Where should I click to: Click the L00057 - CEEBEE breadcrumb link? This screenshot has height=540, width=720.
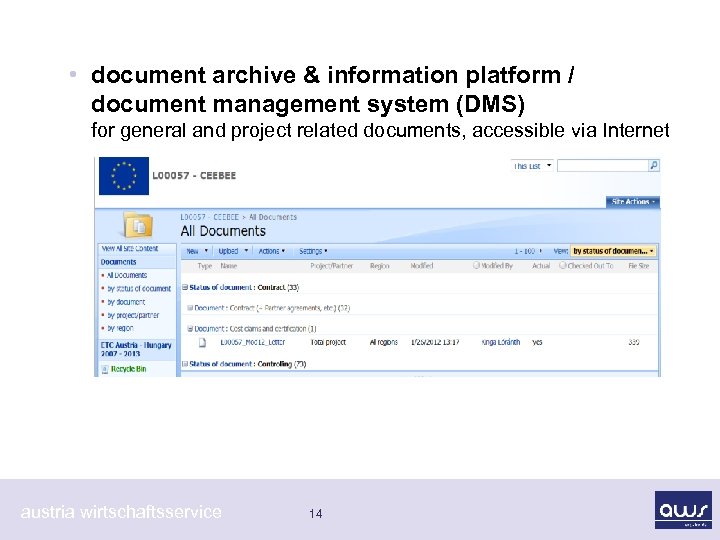coord(209,217)
